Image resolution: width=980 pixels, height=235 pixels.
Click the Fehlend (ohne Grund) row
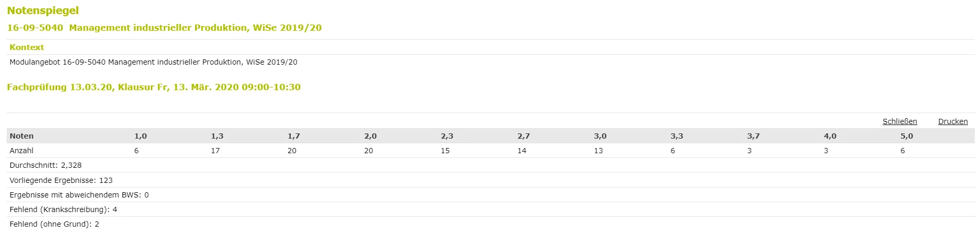(491, 224)
